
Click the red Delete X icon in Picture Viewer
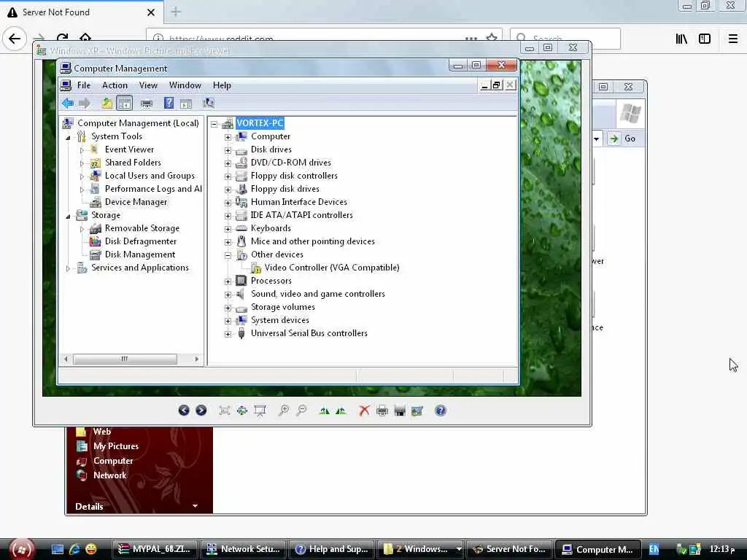[x=364, y=411]
